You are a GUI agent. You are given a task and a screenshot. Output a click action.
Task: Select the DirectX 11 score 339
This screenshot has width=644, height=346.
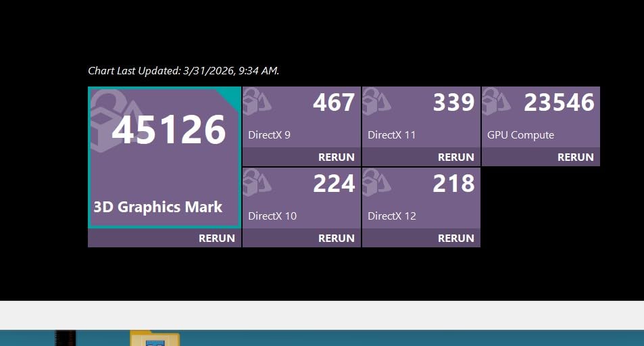453,102
